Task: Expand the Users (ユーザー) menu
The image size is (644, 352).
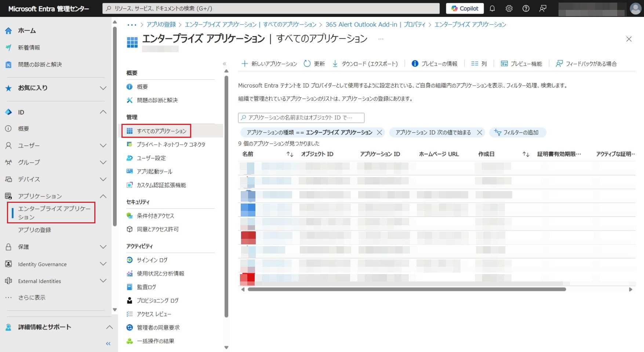Action: pos(103,146)
